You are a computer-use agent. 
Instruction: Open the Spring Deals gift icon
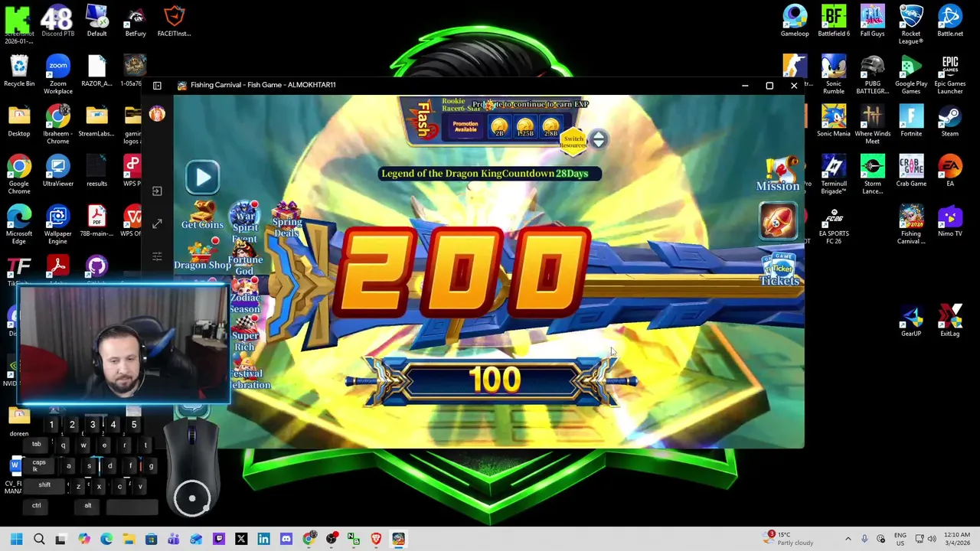(x=287, y=220)
